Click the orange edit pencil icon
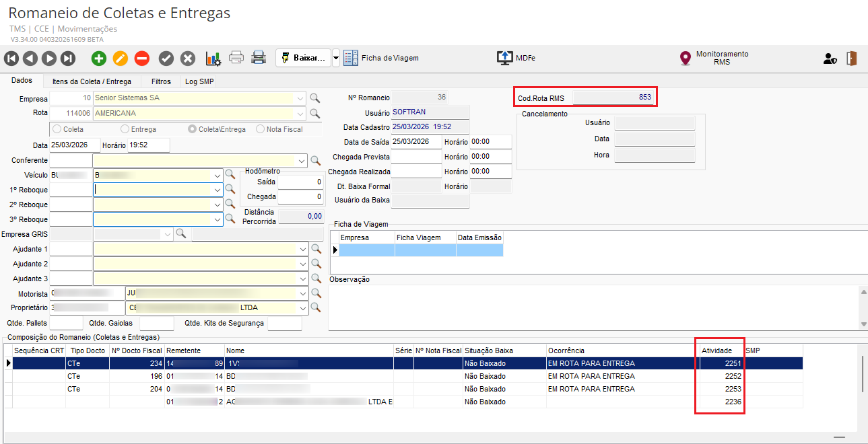Viewport: 868px width, 444px height. pyautogui.click(x=121, y=59)
